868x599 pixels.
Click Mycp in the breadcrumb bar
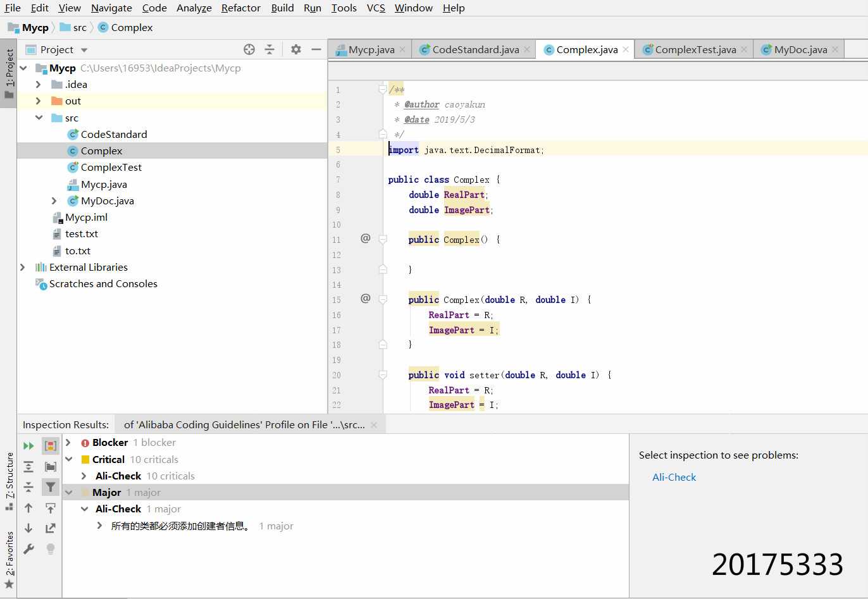click(x=35, y=27)
